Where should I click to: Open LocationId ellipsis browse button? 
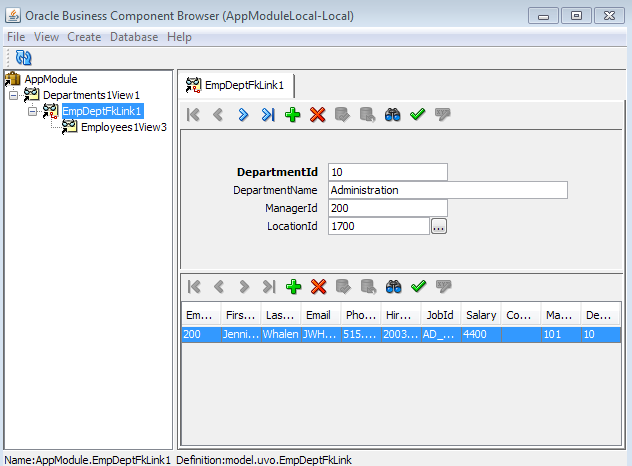point(439,226)
